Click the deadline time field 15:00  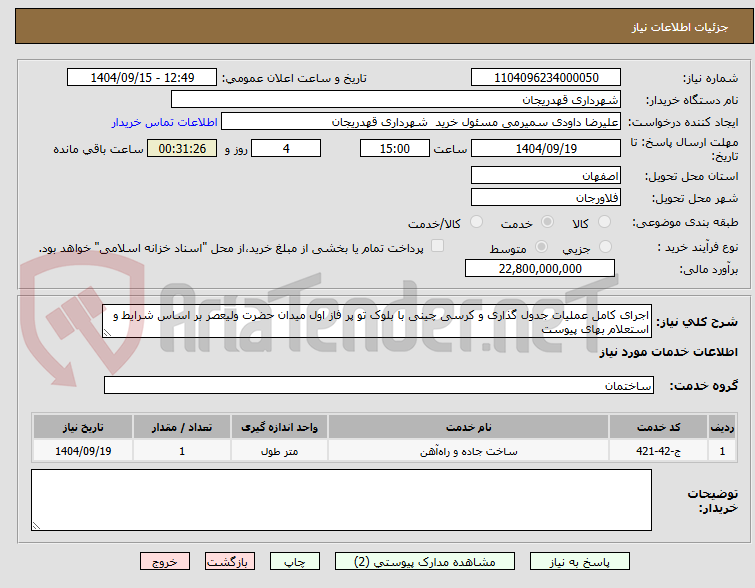pos(394,148)
